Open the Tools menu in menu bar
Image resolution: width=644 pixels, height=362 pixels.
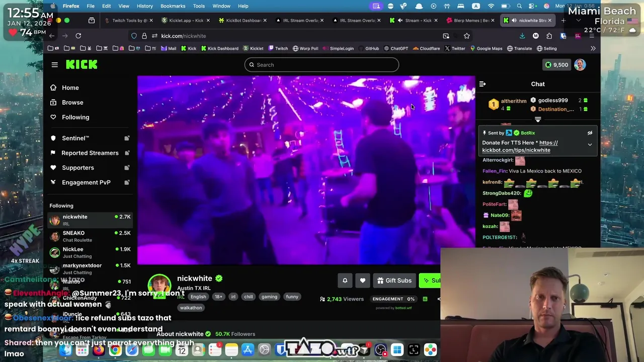(199, 6)
